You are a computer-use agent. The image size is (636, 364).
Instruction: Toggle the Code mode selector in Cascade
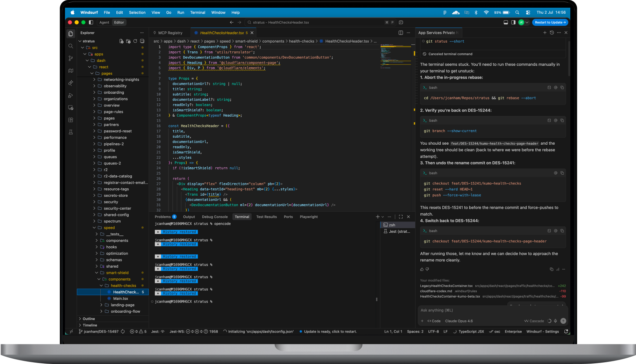pos(434,321)
